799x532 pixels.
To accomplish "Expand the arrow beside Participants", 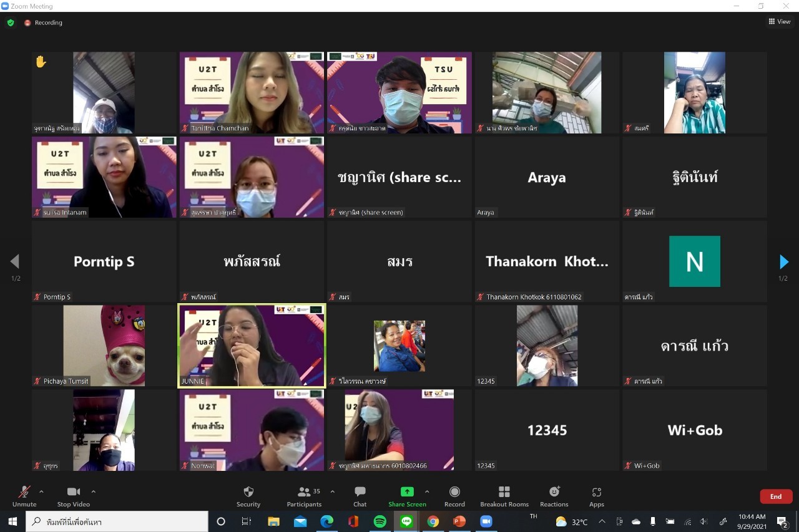I will pos(332,491).
